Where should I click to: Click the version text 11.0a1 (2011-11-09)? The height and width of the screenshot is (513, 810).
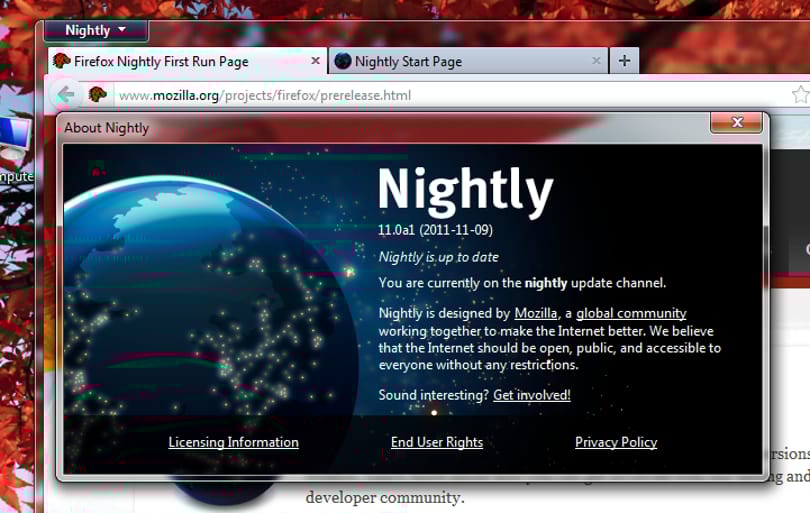[435, 230]
